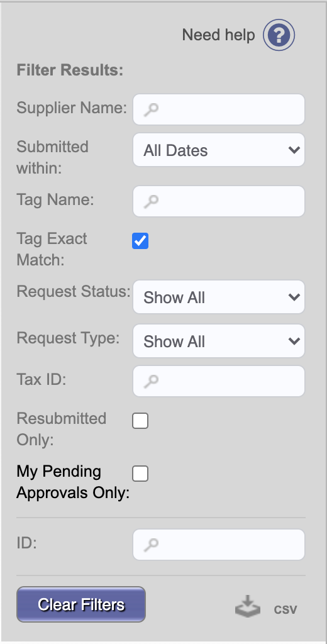Screen dimensions: 327x644
Task: Open the Request Type dropdown
Action: pyautogui.click(x=219, y=341)
